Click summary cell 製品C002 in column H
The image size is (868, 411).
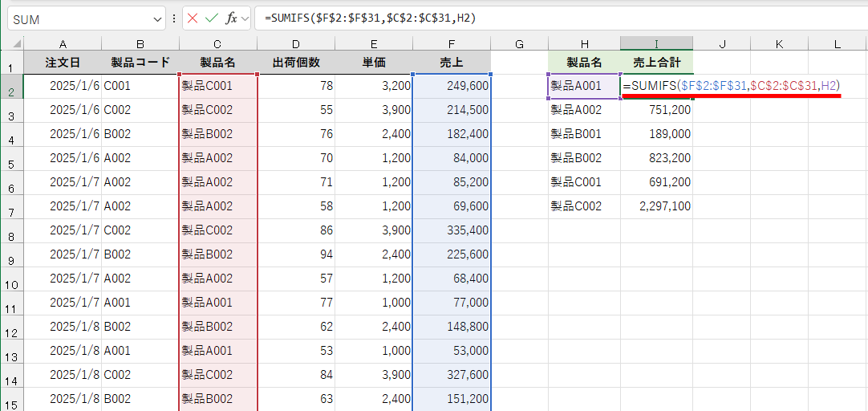coord(584,206)
